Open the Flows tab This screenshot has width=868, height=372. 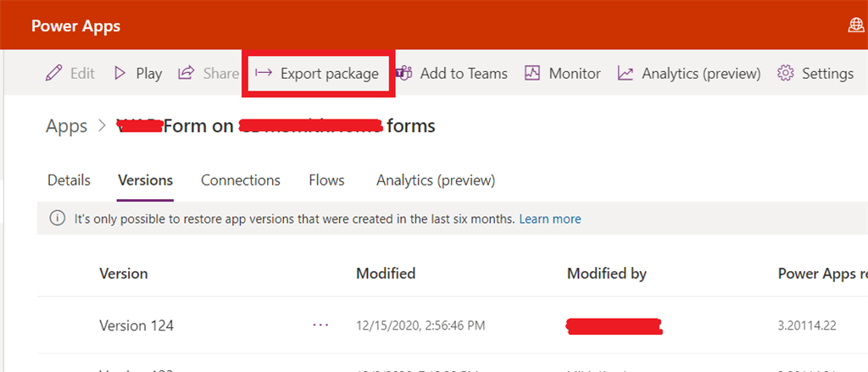click(x=326, y=180)
